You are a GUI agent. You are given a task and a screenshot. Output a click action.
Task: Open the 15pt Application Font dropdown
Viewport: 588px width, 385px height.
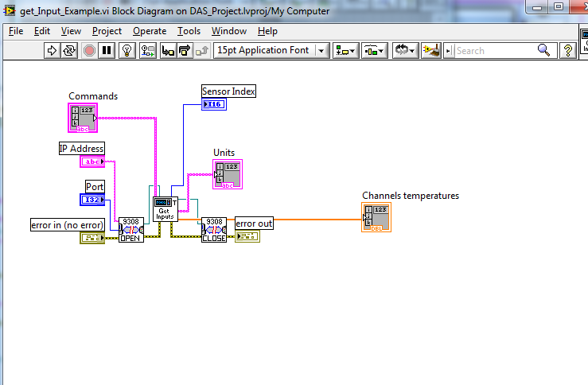(271, 50)
